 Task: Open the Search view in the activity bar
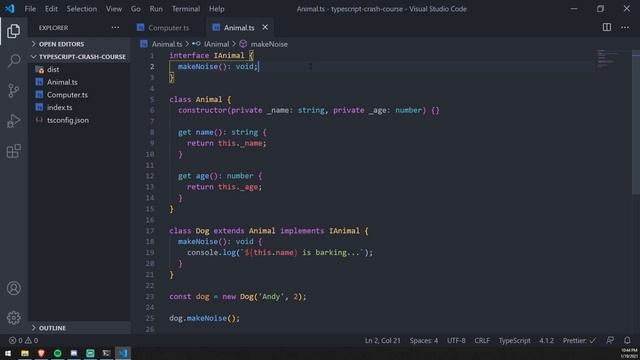tap(13, 61)
